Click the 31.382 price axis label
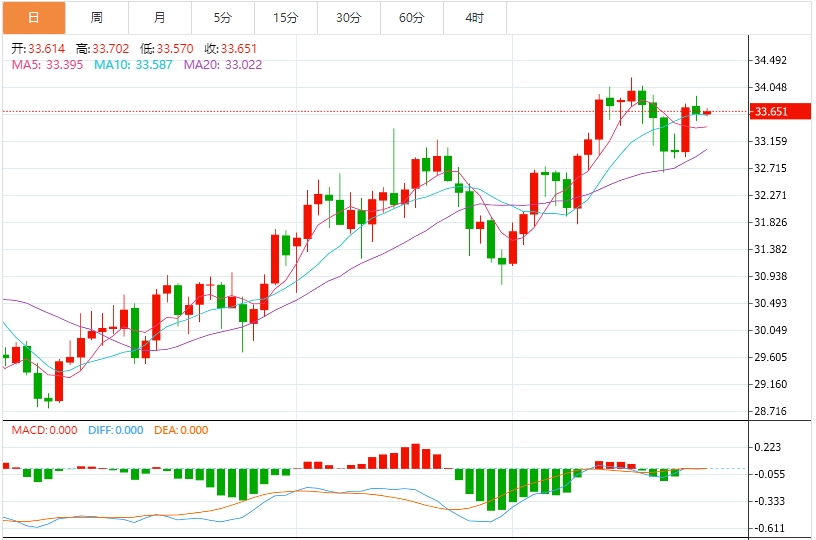Viewport: 816px width, 540px height. click(x=771, y=250)
